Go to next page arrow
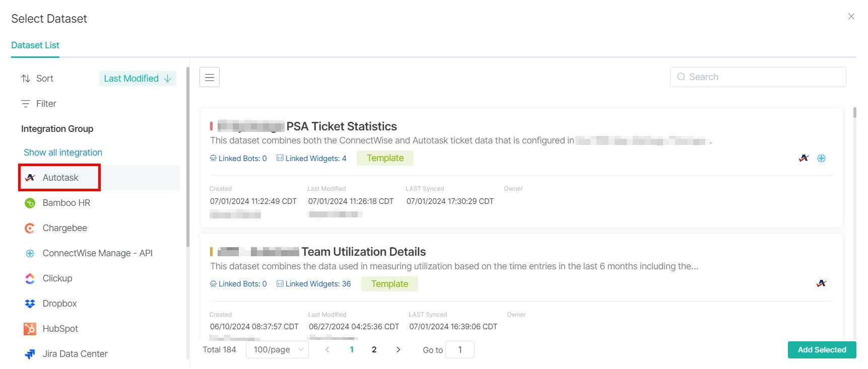Viewport: 868px width, 369px height. coord(398,350)
